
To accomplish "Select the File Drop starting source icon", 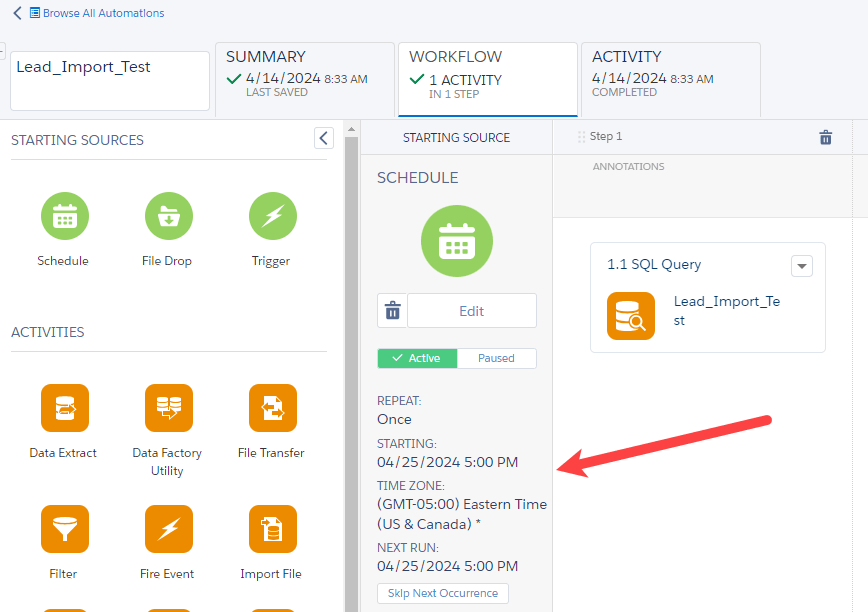I will click(x=167, y=216).
